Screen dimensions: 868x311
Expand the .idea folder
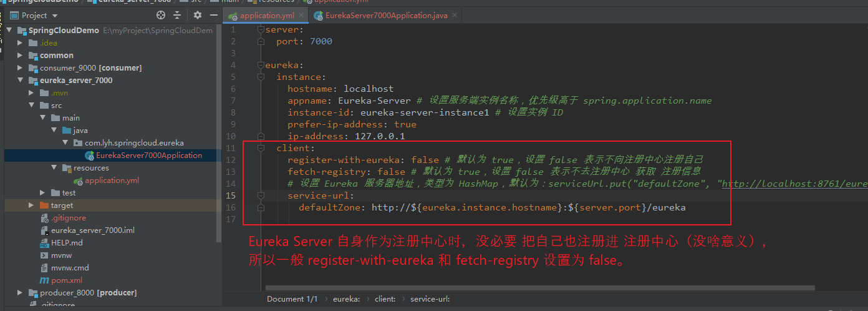pos(21,43)
